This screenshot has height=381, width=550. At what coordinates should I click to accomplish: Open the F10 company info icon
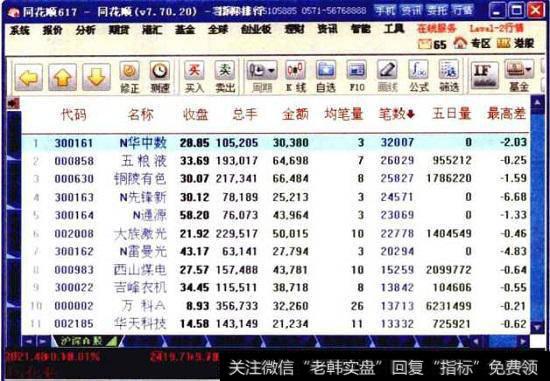point(356,78)
